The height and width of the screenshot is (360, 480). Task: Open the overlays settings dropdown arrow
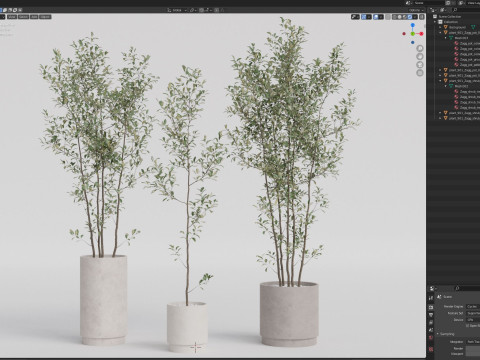[381, 17]
